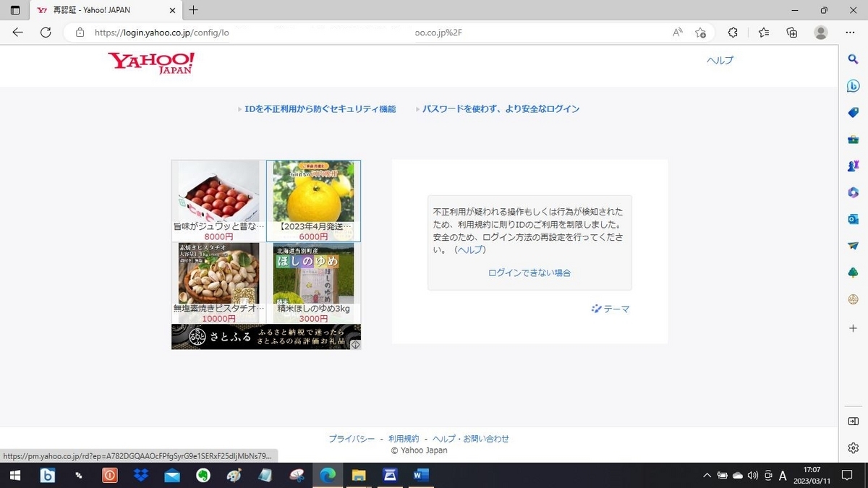Open the プライバシー footer link
868x488 pixels.
click(352, 439)
